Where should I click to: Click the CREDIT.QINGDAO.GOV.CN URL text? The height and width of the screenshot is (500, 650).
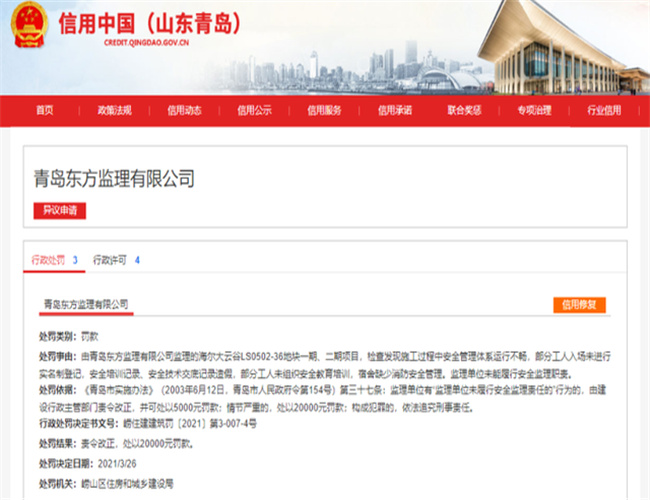[146, 43]
